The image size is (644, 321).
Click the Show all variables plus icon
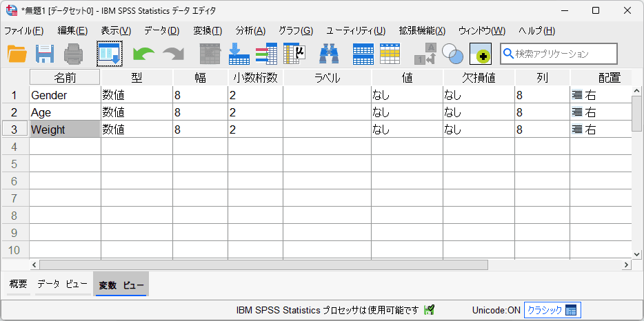pyautogui.click(x=481, y=54)
